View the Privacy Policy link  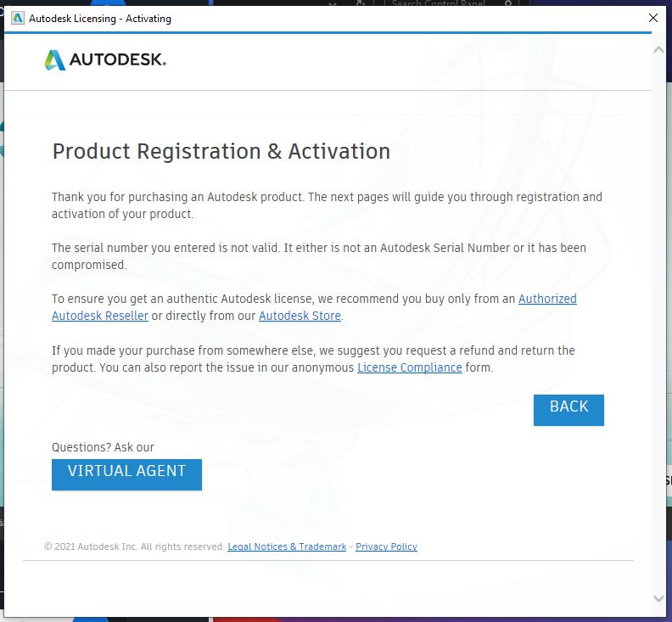[x=386, y=546]
